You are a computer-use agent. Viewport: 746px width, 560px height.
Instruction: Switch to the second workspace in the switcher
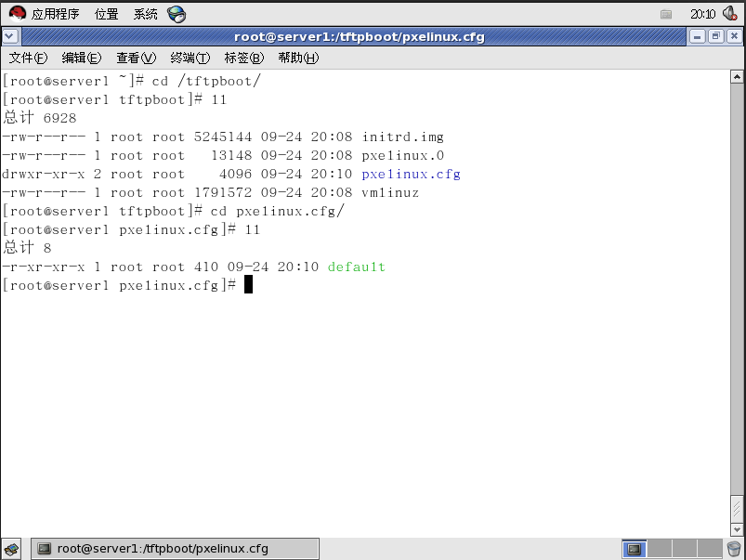tap(660, 549)
